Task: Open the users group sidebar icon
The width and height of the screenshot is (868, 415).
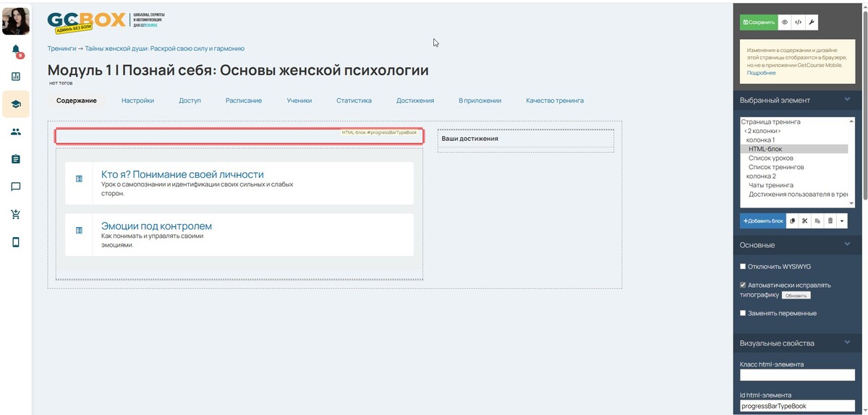Action: [16, 132]
